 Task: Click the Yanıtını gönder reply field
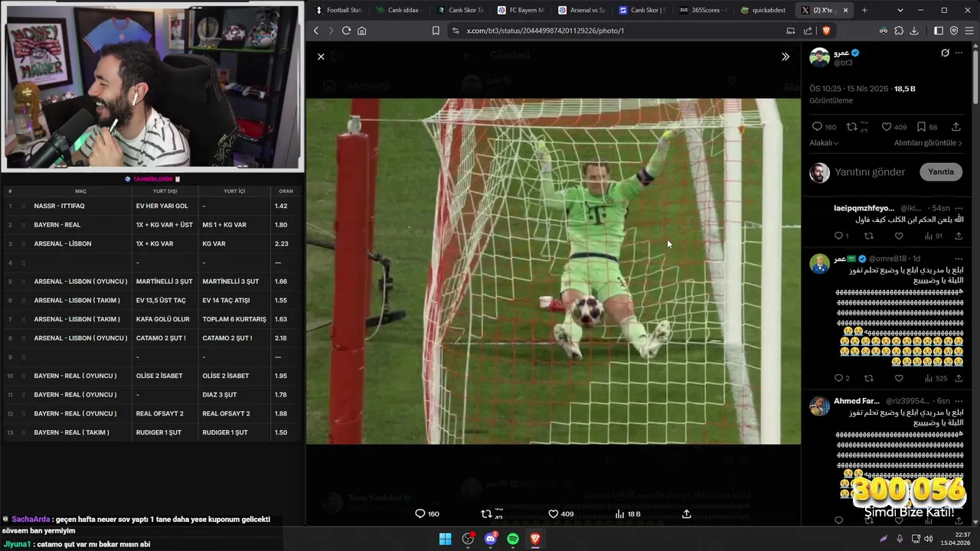[870, 172]
